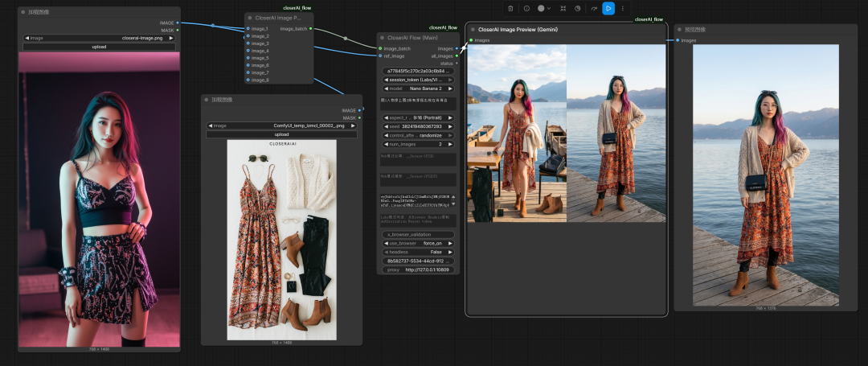The image size is (868, 366).
Task: Toggle the x_browser_validation switch
Action: 418,234
